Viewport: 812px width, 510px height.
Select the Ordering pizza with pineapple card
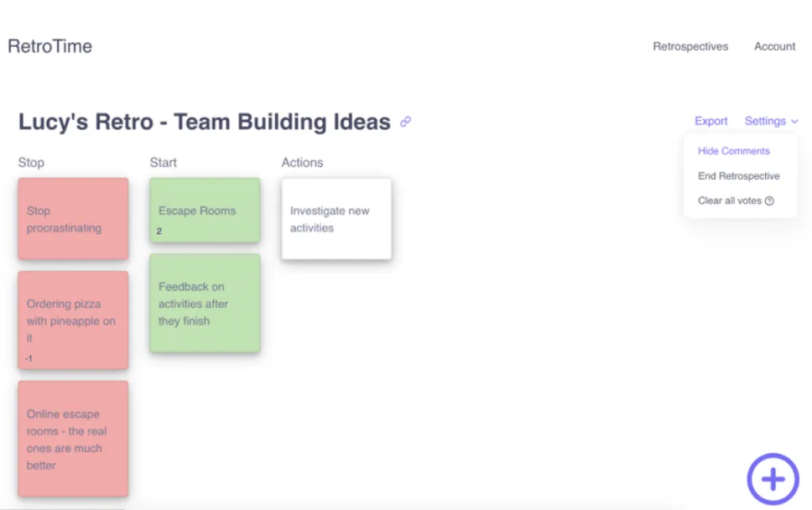click(x=73, y=320)
